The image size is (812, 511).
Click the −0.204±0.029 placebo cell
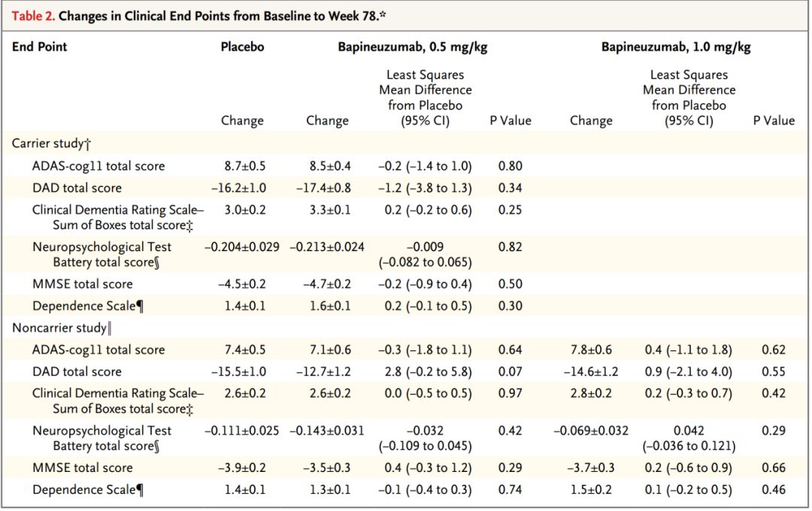[x=242, y=246]
